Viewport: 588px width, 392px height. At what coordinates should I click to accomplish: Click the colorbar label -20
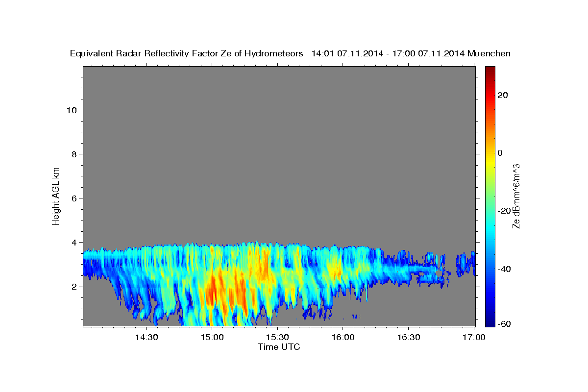tap(503, 211)
